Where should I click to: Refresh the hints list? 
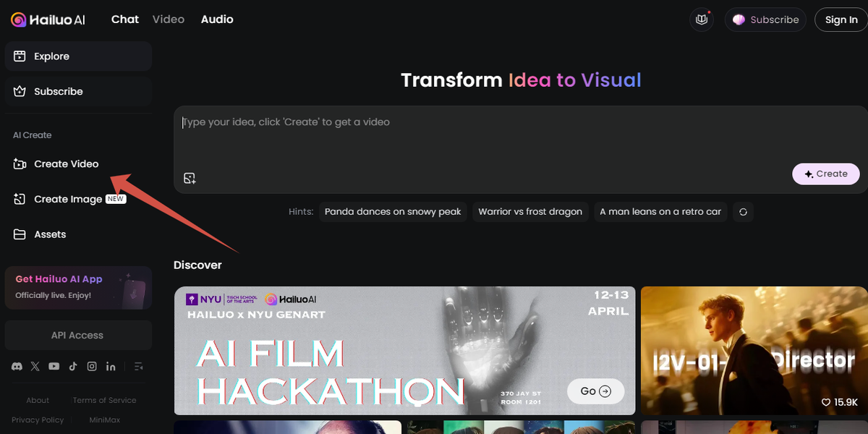click(742, 212)
